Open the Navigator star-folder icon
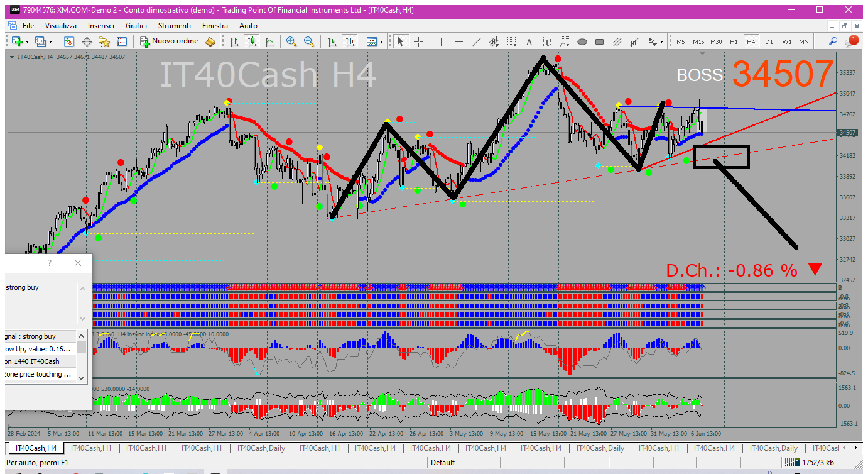This screenshot has height=474, width=868. [104, 41]
